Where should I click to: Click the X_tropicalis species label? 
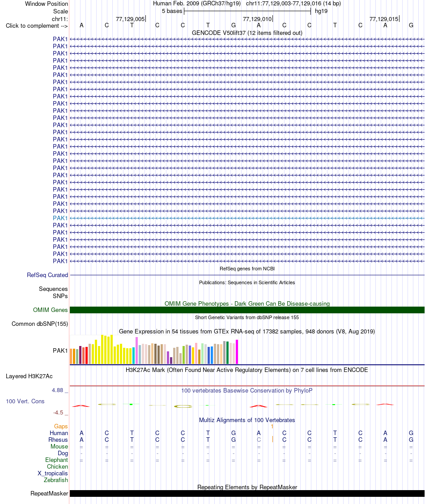click(53, 474)
